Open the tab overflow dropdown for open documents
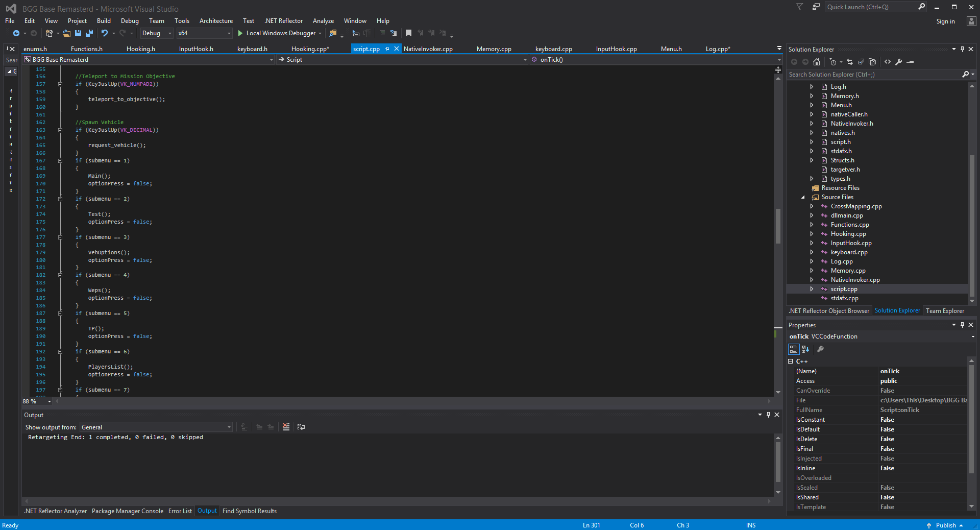 coord(779,49)
